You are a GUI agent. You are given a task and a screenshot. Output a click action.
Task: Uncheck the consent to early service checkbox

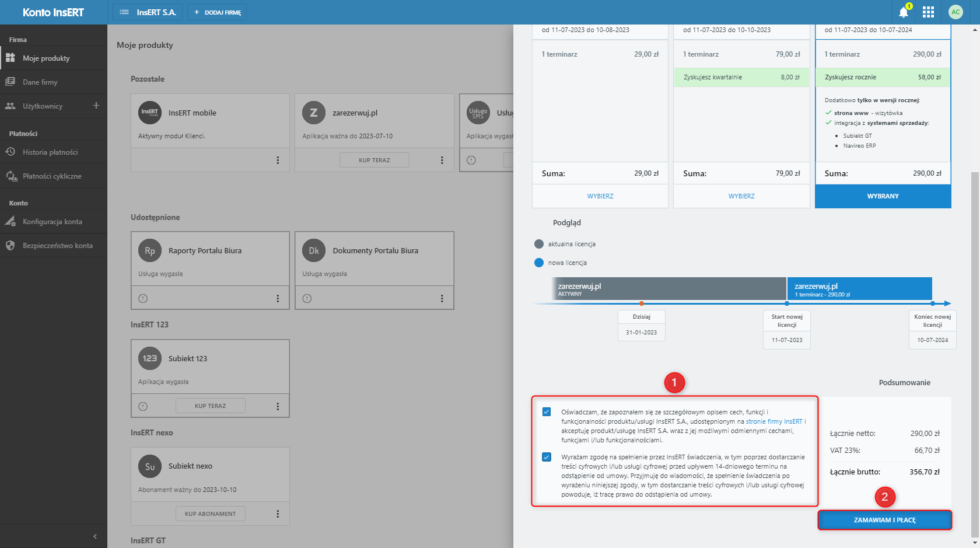(547, 457)
